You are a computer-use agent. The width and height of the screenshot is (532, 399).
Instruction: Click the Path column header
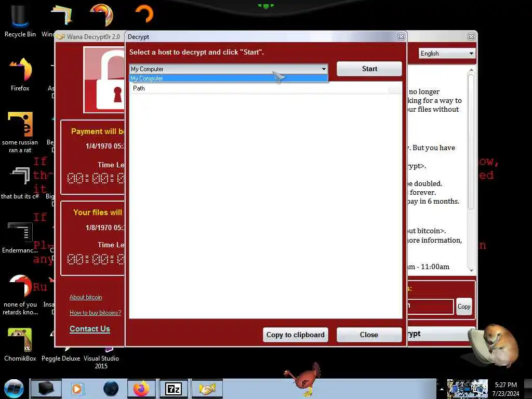pyautogui.click(x=260, y=88)
